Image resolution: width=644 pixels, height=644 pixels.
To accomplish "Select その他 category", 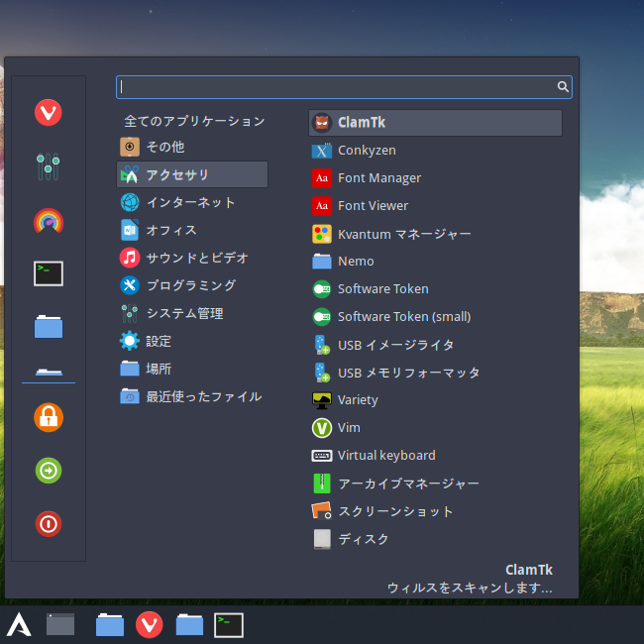I will [x=192, y=147].
